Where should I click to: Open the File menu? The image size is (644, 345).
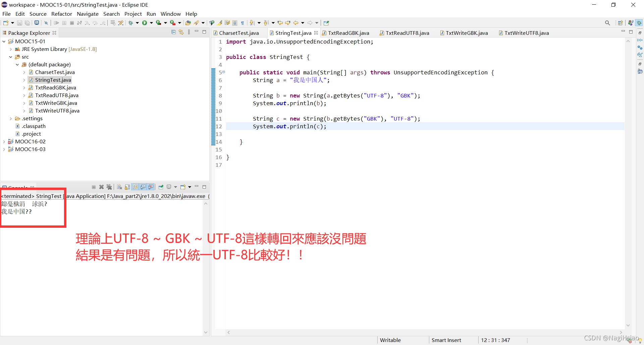tap(6, 14)
